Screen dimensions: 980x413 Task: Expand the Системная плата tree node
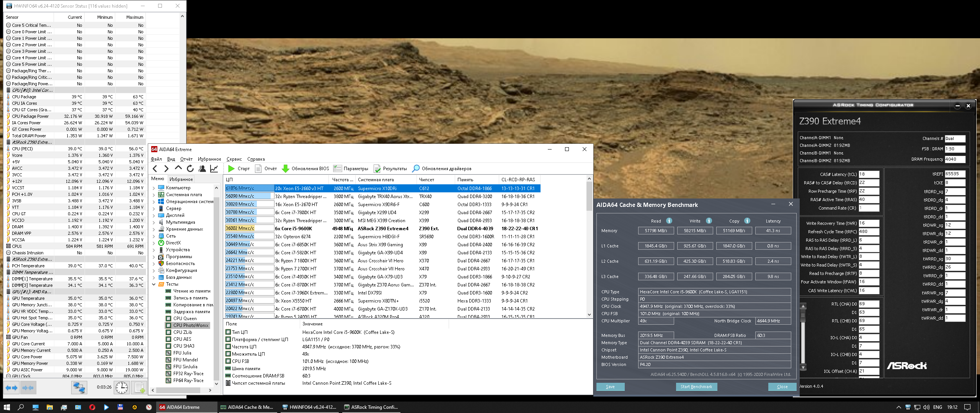pyautogui.click(x=154, y=195)
